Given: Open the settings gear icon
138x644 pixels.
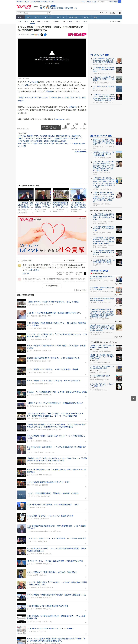Looking at the screenshot, I should (120, 13).
